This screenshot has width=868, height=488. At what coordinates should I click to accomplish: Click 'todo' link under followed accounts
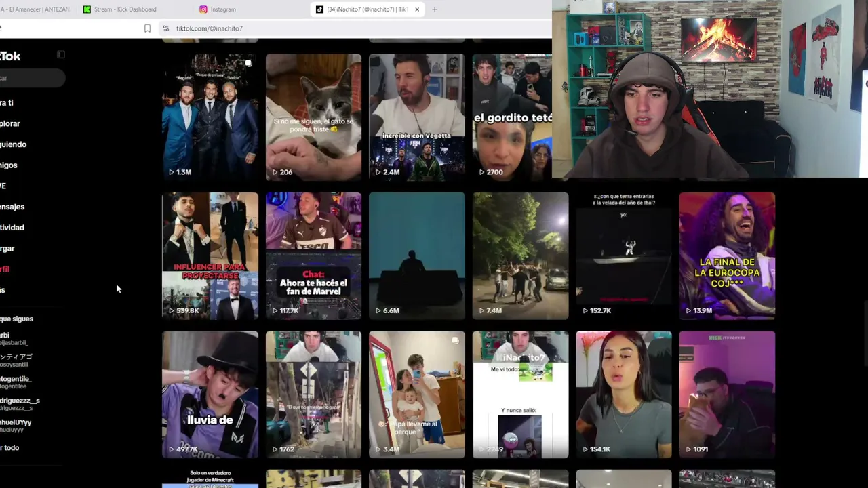click(9, 448)
